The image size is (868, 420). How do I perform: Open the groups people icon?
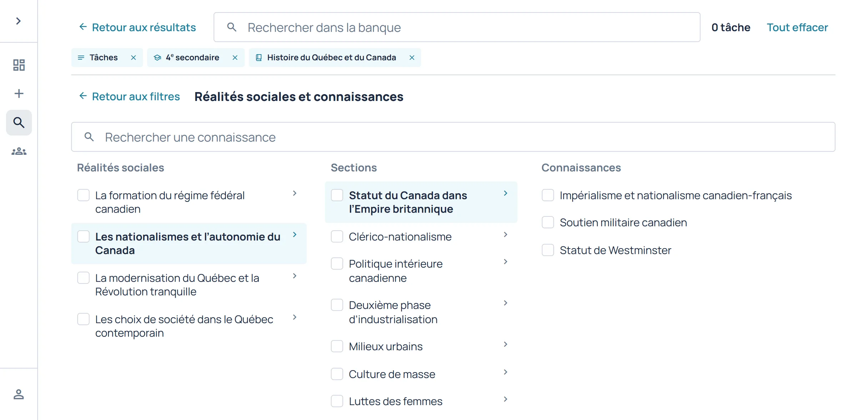pyautogui.click(x=19, y=152)
